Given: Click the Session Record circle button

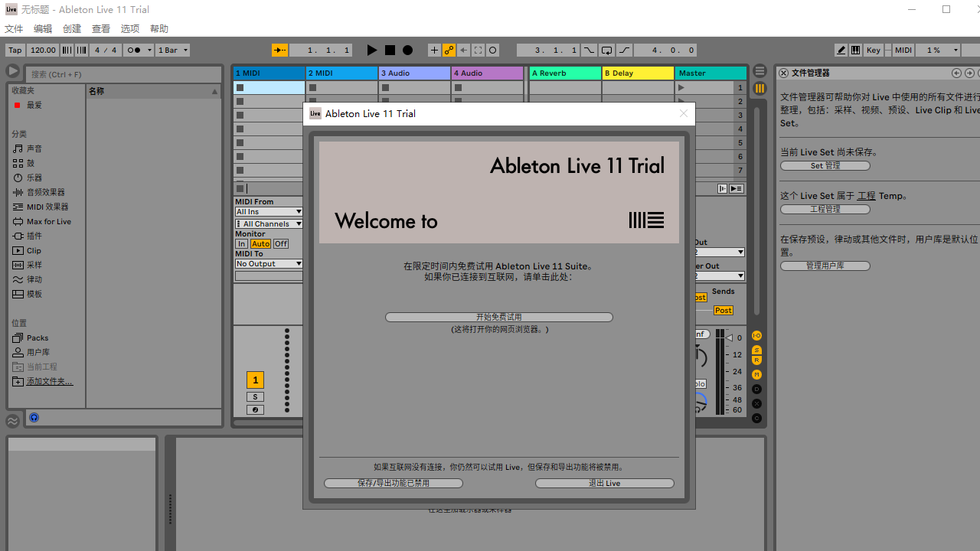Looking at the screenshot, I should pyautogui.click(x=493, y=50).
